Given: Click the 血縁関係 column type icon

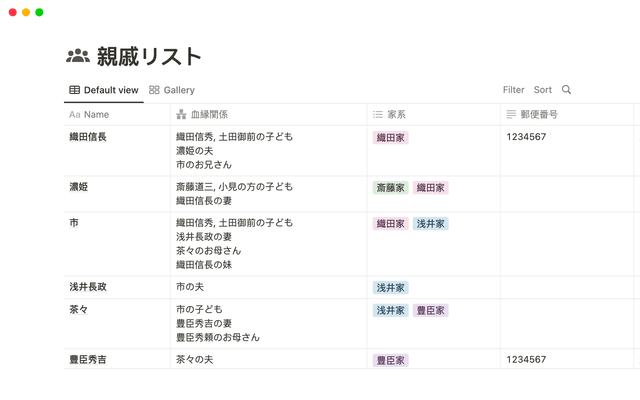Looking at the screenshot, I should [x=181, y=115].
